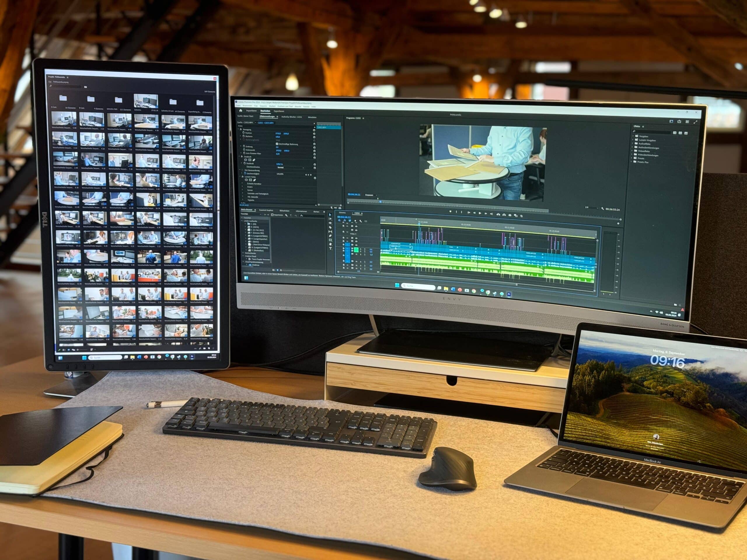Collapse the Bewegung effect group

(238, 129)
